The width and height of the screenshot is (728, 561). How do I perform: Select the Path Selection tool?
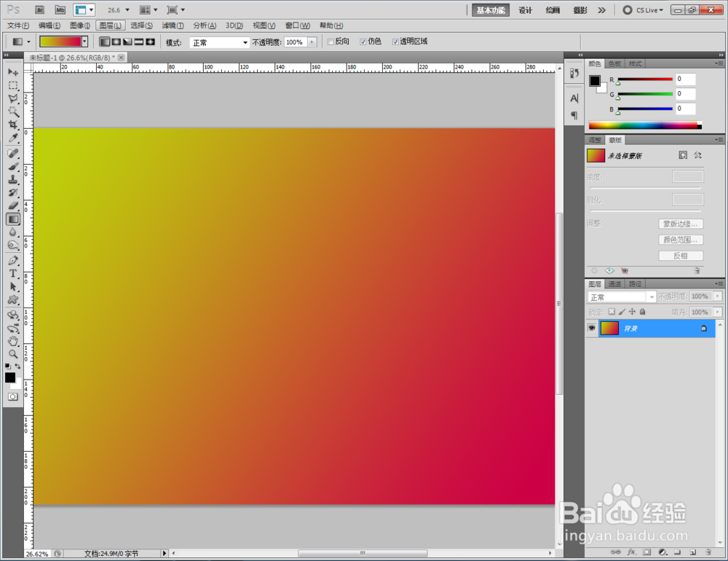coord(13,287)
